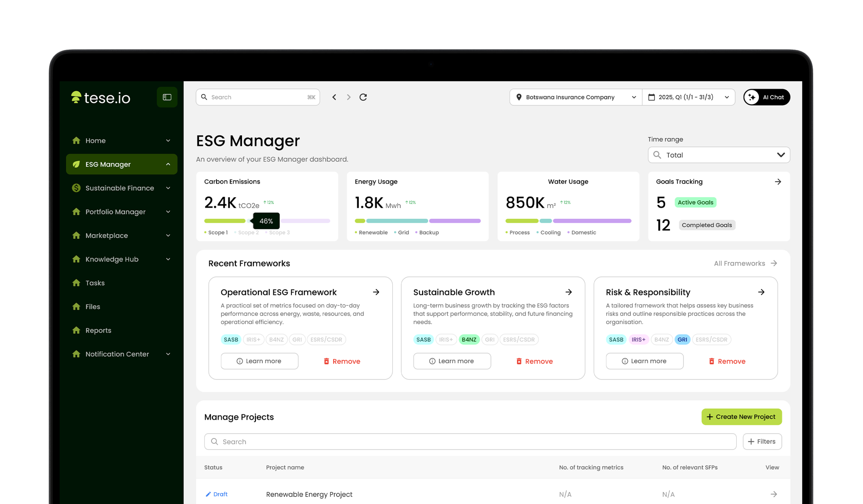The width and height of the screenshot is (863, 504).
Task: Open the Time range Total dropdown
Action: click(719, 155)
